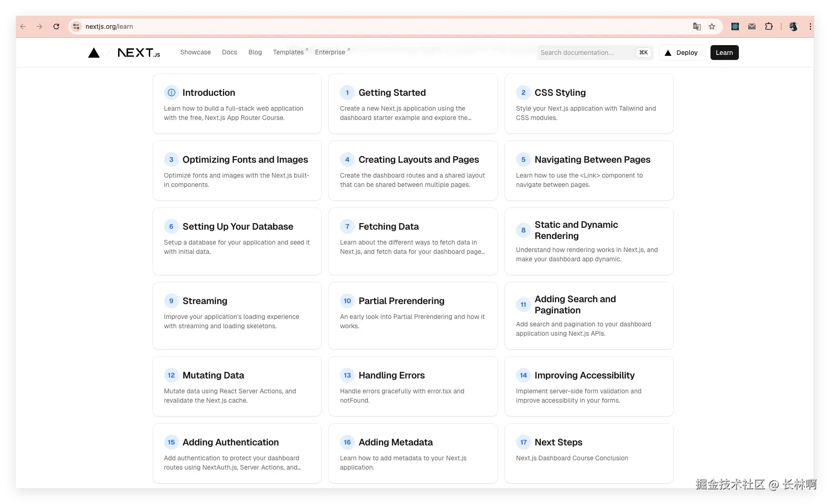The width and height of the screenshot is (830, 504).
Task: Open the Getting Started chapter title
Action: coord(392,93)
